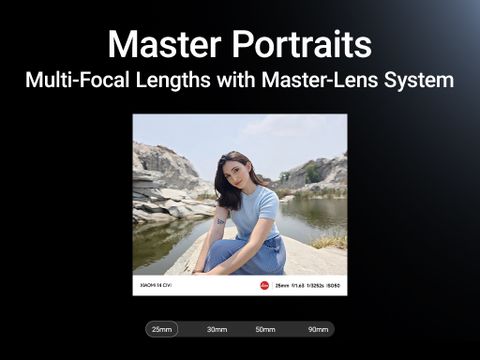Click the 25mm f/1.63 exposure info text
The width and height of the screenshot is (480, 360).
point(308,286)
